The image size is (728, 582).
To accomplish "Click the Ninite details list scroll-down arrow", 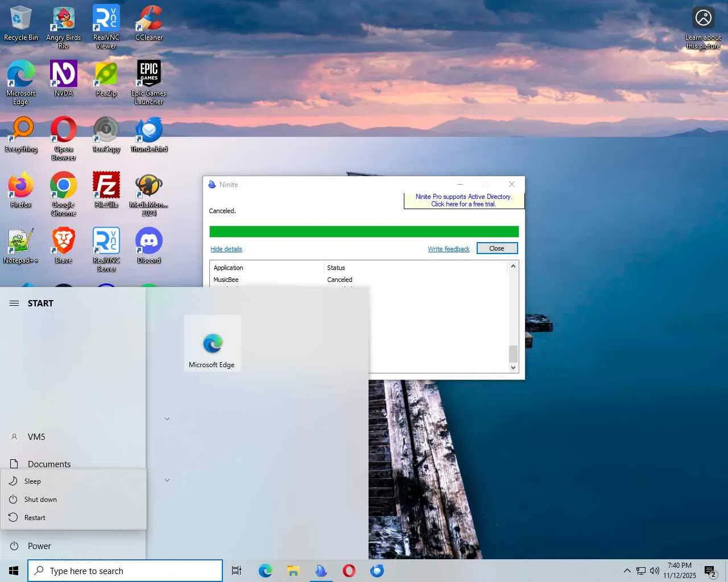I will [513, 368].
